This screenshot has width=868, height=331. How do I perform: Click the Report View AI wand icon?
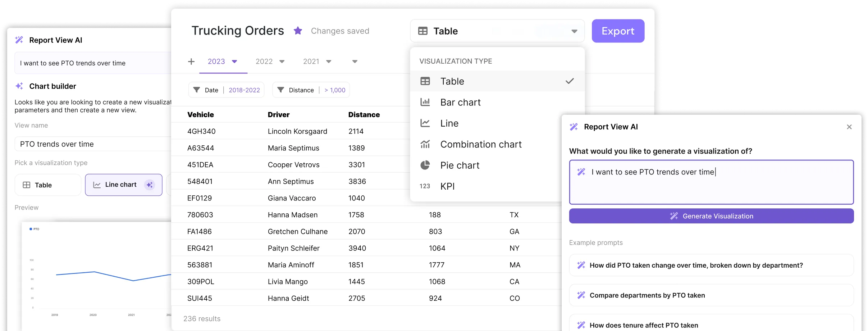[x=574, y=127]
